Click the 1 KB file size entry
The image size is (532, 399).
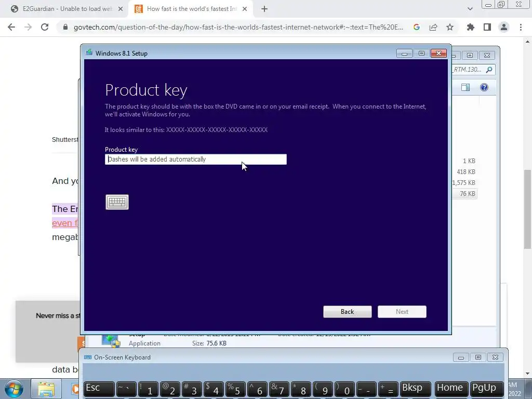click(x=469, y=161)
